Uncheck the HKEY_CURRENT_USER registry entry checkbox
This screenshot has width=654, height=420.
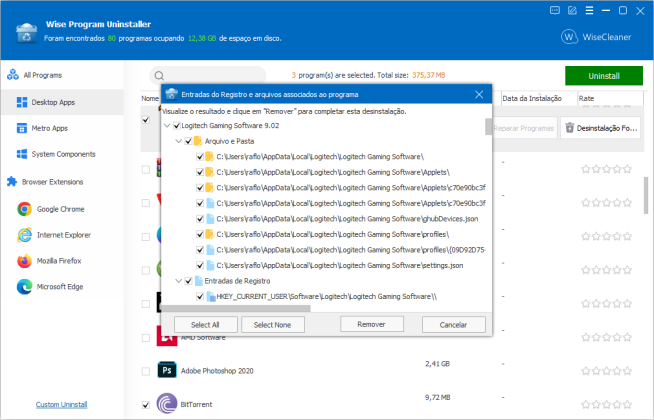(200, 297)
